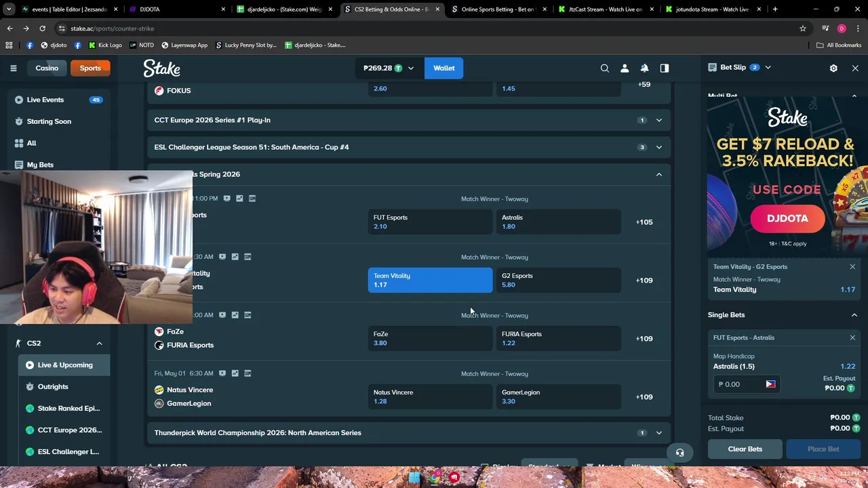Open live stream icon for FUT Esports match
This screenshot has width=868, height=488.
pyautogui.click(x=226, y=199)
